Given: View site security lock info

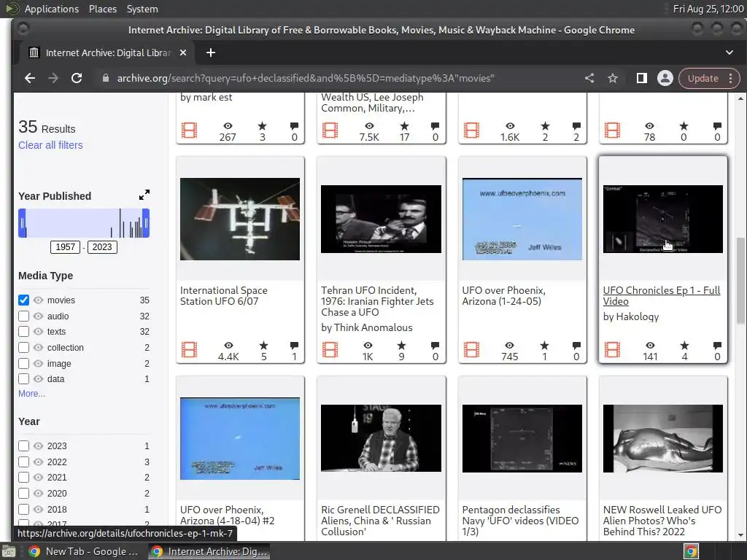Looking at the screenshot, I should 106,78.
